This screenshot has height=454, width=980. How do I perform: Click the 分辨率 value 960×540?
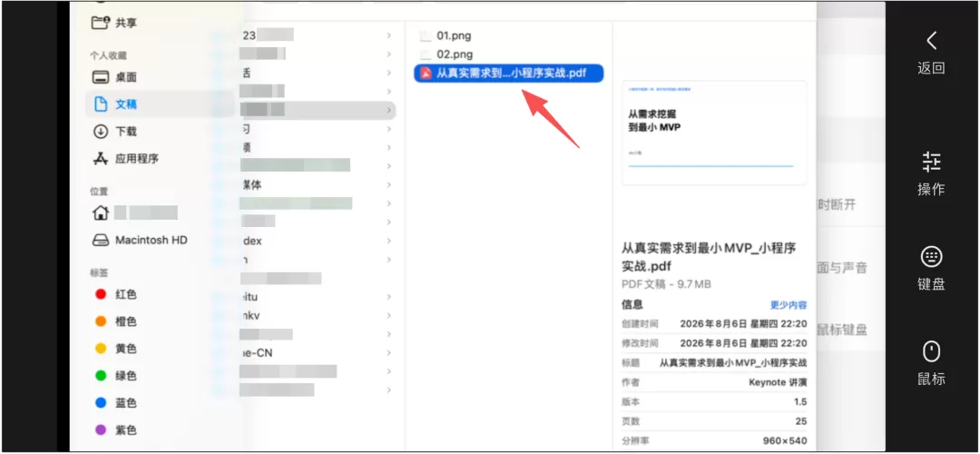click(x=785, y=441)
